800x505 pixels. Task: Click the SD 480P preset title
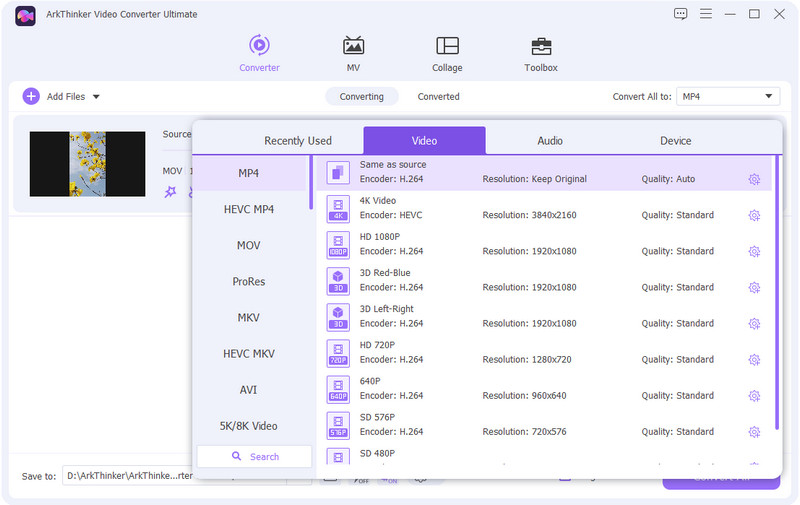377,453
